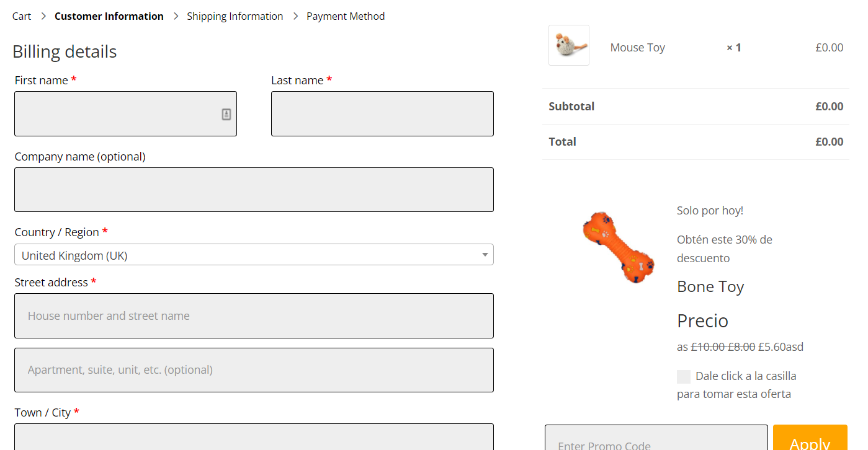Click the Mouse Toy product name

pyautogui.click(x=637, y=48)
